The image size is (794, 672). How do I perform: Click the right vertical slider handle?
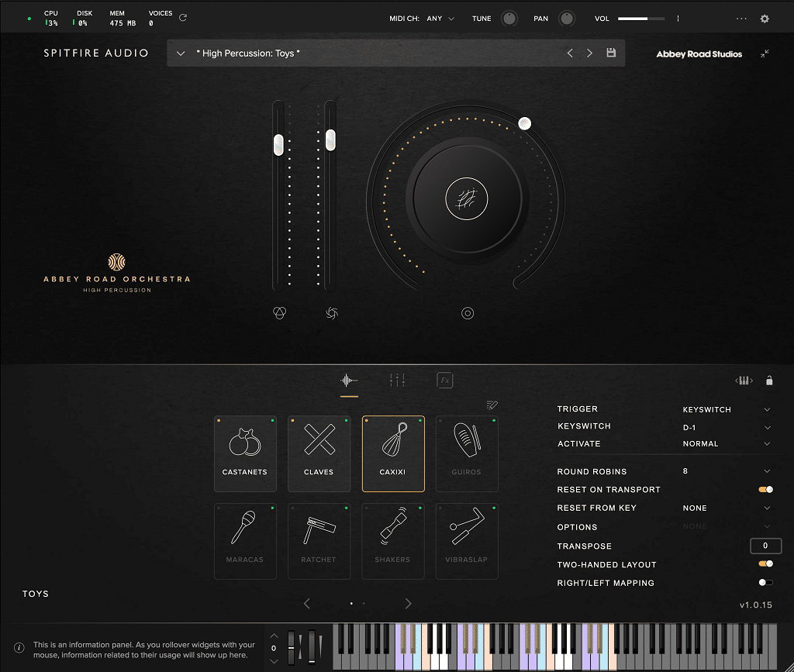[x=330, y=140]
